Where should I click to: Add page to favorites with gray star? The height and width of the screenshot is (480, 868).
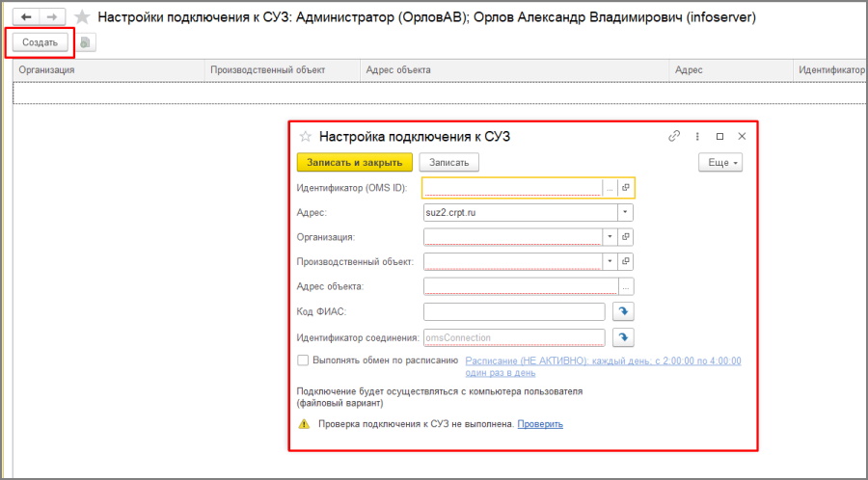(x=82, y=17)
